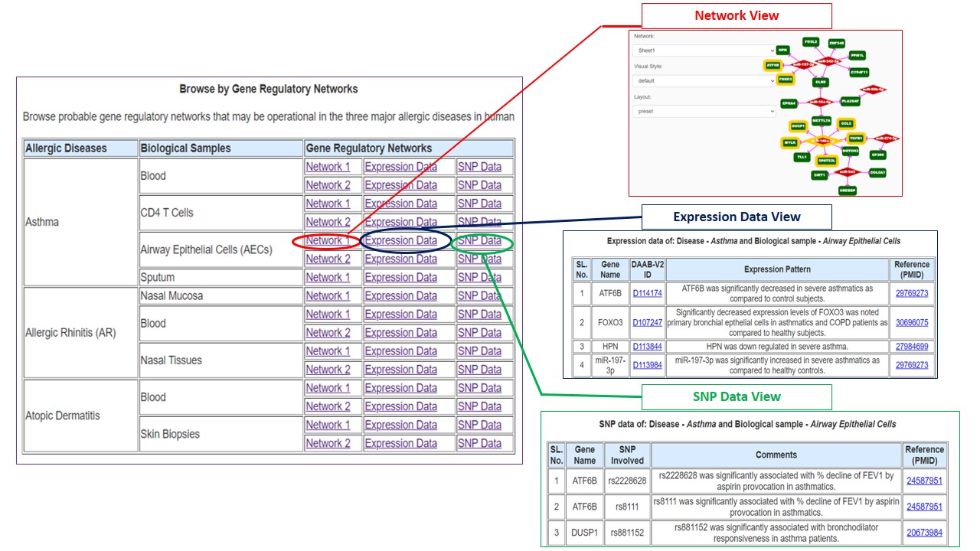Screen dimensions: 980x551
Task: Select the PLA2G4F network node
Action: [850, 101]
